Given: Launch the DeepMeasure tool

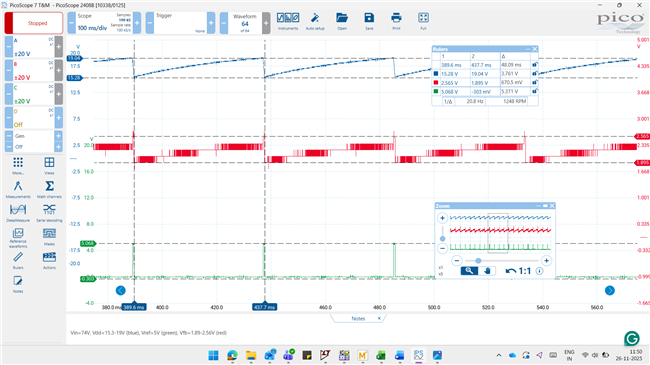Looking at the screenshot, I should tap(18, 213).
